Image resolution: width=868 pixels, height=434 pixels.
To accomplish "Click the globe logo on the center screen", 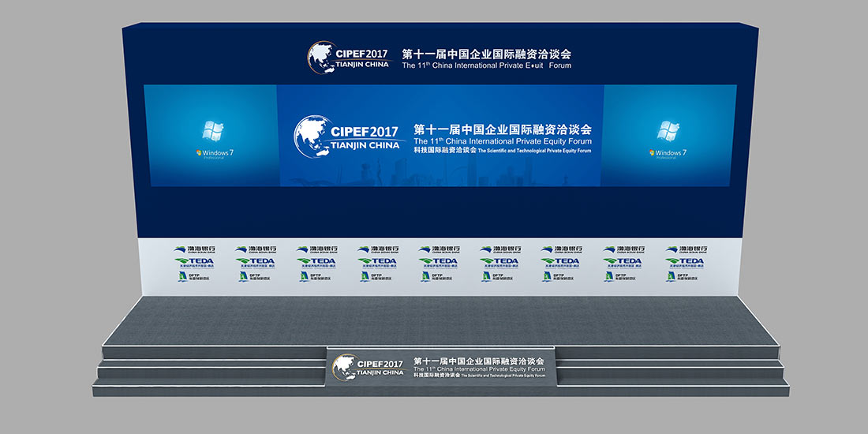I will pyautogui.click(x=312, y=136).
